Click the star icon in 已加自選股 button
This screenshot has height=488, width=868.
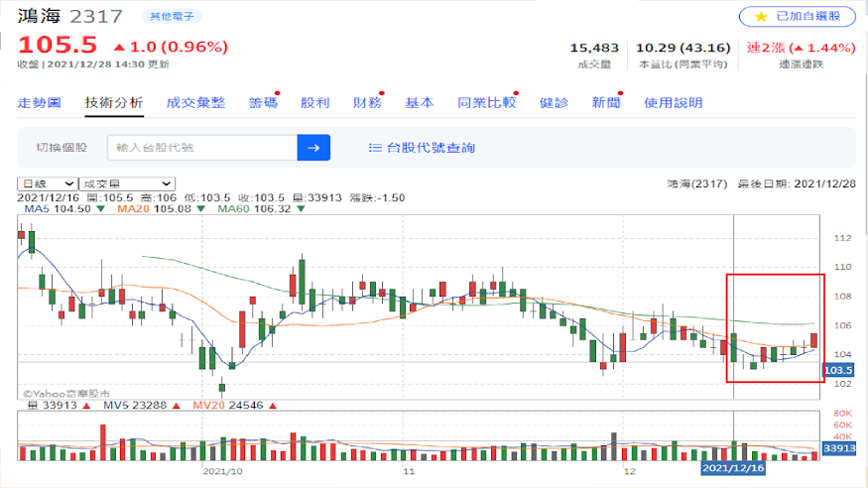point(761,17)
